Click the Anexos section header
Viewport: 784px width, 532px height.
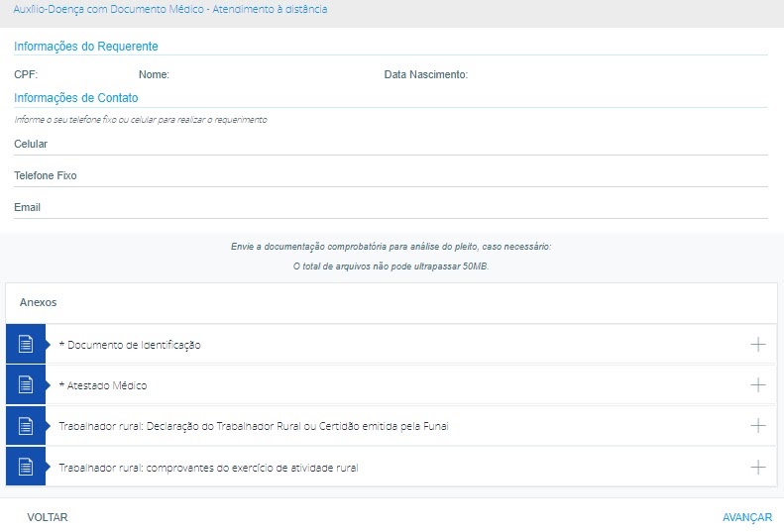pos(39,302)
